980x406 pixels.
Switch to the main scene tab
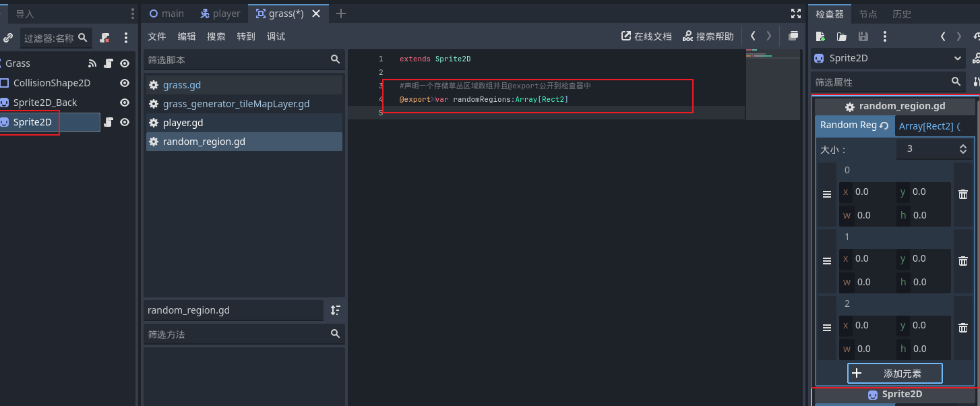[166, 13]
